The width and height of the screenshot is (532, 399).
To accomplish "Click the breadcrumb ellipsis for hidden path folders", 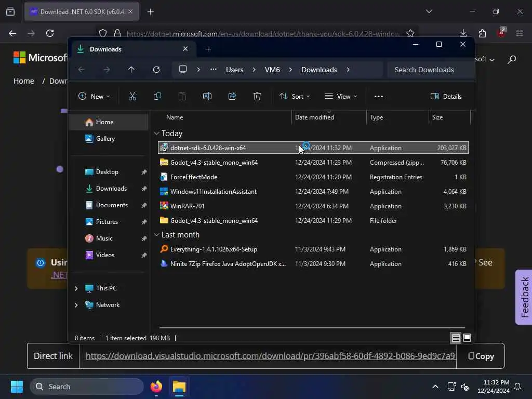I will point(213,70).
